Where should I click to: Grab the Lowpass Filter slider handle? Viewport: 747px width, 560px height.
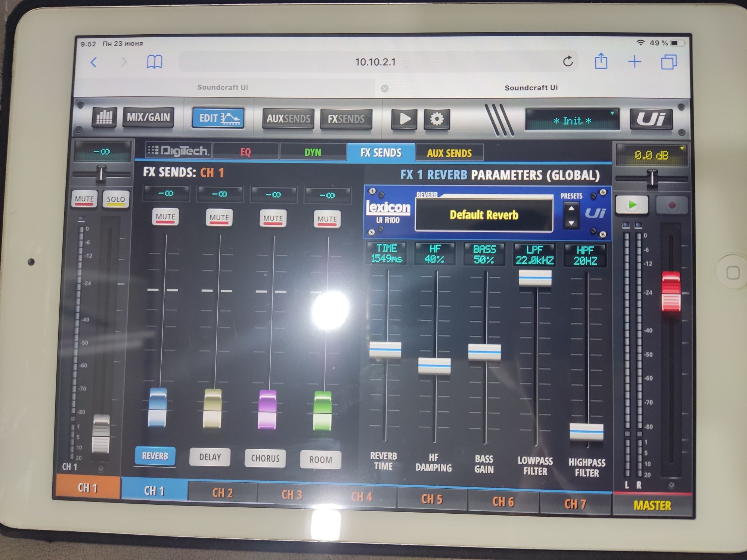[x=535, y=279]
